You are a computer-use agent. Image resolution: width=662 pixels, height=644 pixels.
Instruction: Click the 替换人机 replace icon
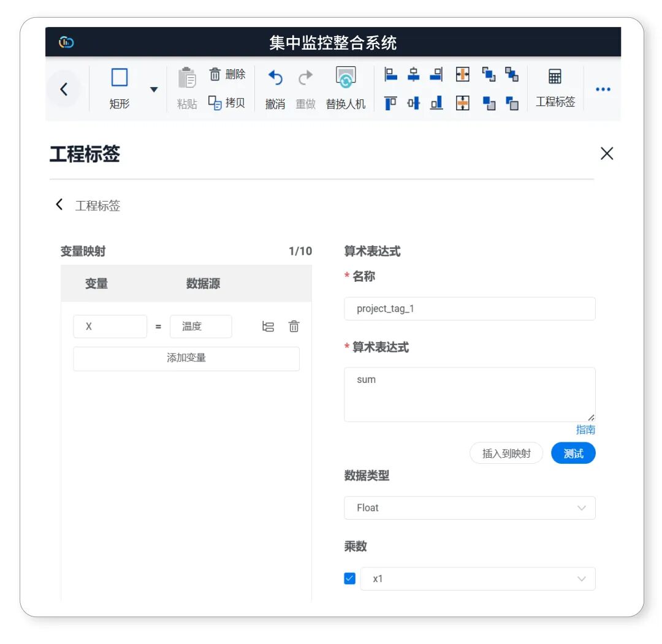[346, 78]
